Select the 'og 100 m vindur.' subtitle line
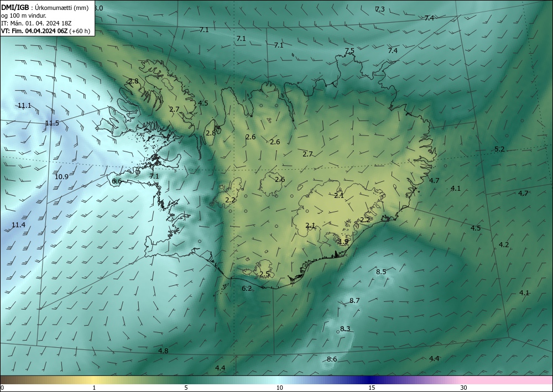The height and width of the screenshot is (392, 553). (24, 15)
